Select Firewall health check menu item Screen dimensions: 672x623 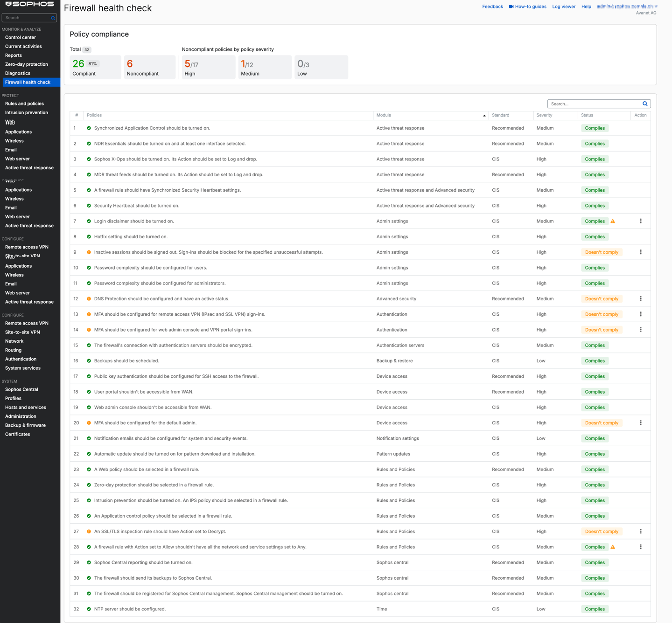point(31,82)
